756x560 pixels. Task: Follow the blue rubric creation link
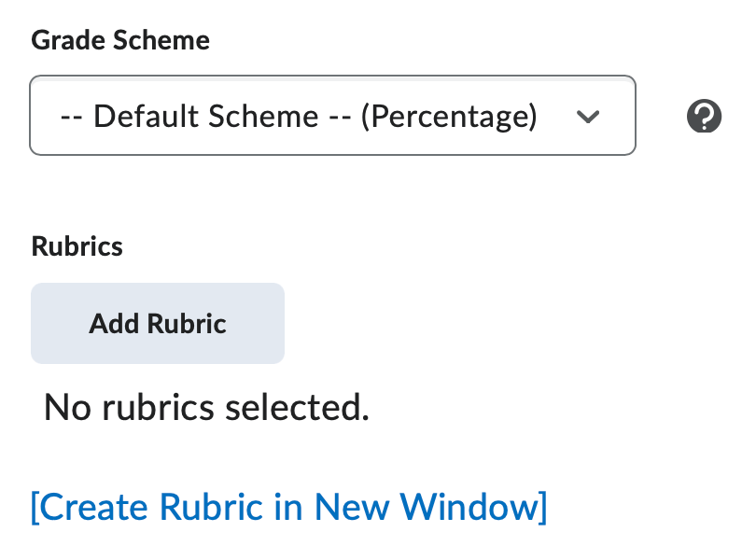point(289,506)
